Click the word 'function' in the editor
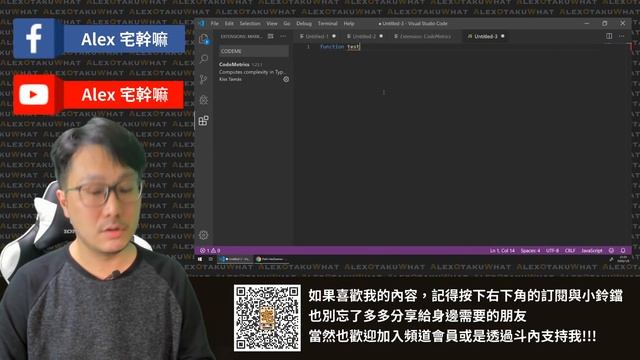Viewport: 640px width, 360px height. click(332, 47)
